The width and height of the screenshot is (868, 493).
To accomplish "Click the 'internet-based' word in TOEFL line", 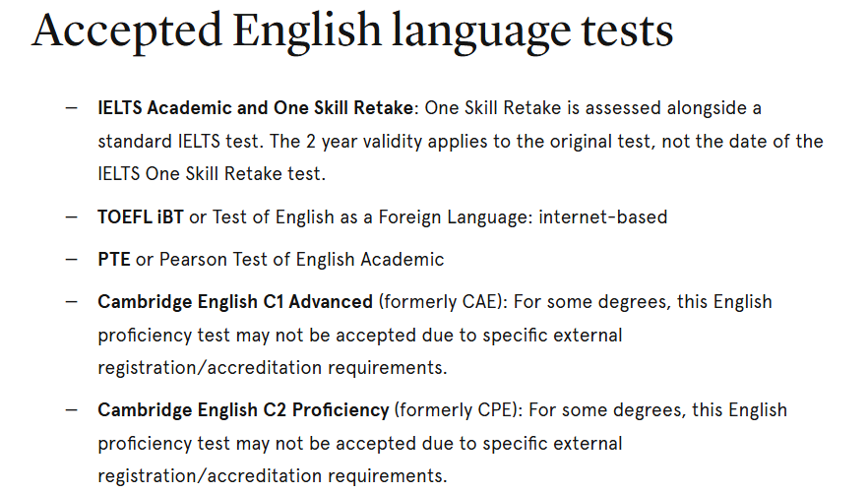I will tap(603, 216).
